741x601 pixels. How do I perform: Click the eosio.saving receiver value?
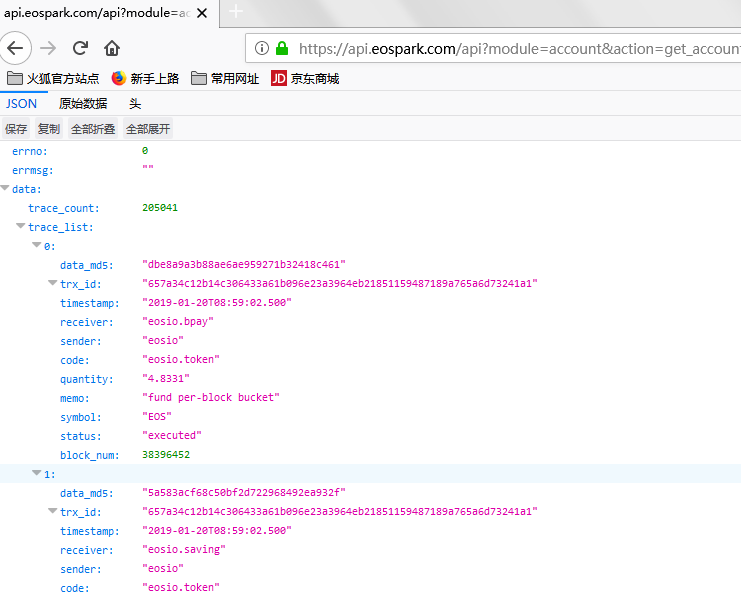pyautogui.click(x=184, y=549)
